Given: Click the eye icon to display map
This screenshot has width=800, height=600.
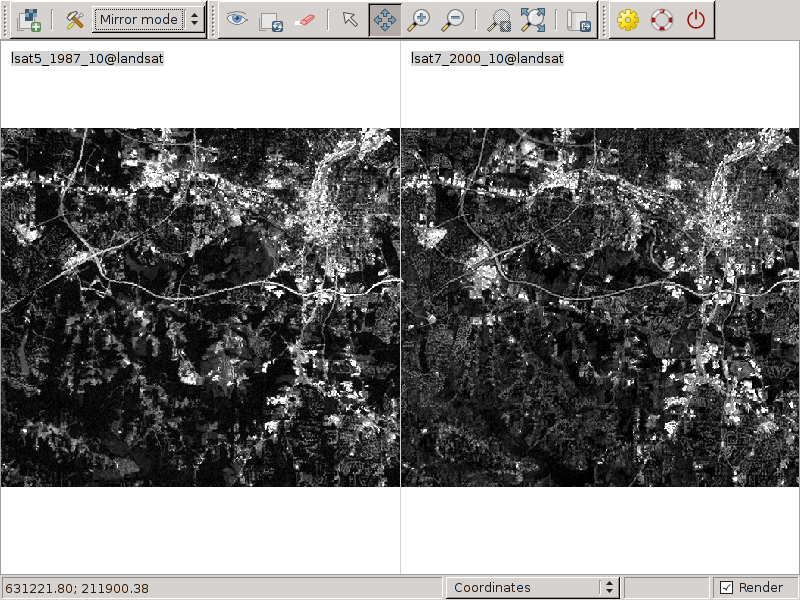Looking at the screenshot, I should click(237, 19).
